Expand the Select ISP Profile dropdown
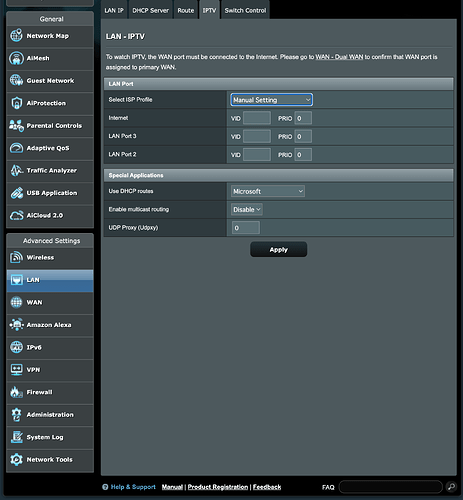The width and height of the screenshot is (463, 500). click(271, 100)
